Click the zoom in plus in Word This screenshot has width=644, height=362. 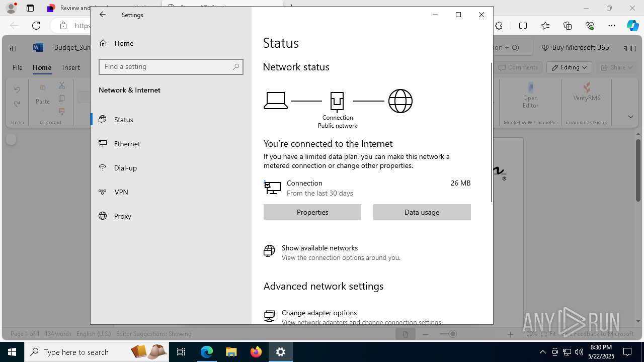point(510,334)
